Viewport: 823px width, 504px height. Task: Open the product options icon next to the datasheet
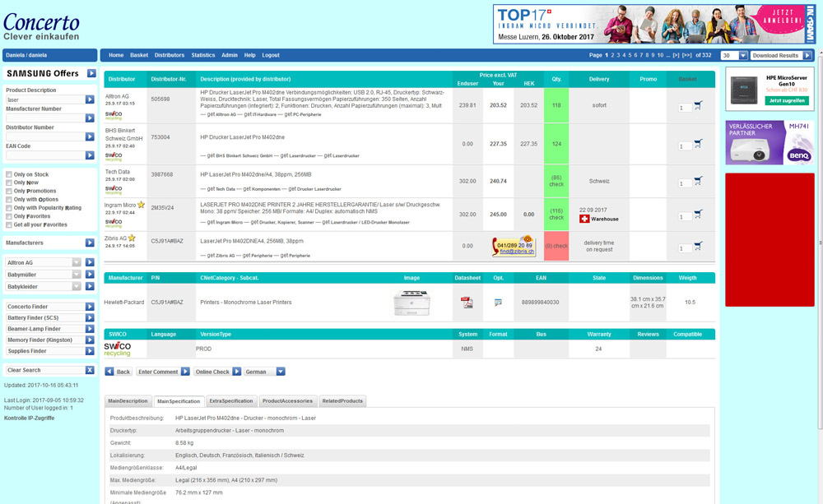coord(498,302)
